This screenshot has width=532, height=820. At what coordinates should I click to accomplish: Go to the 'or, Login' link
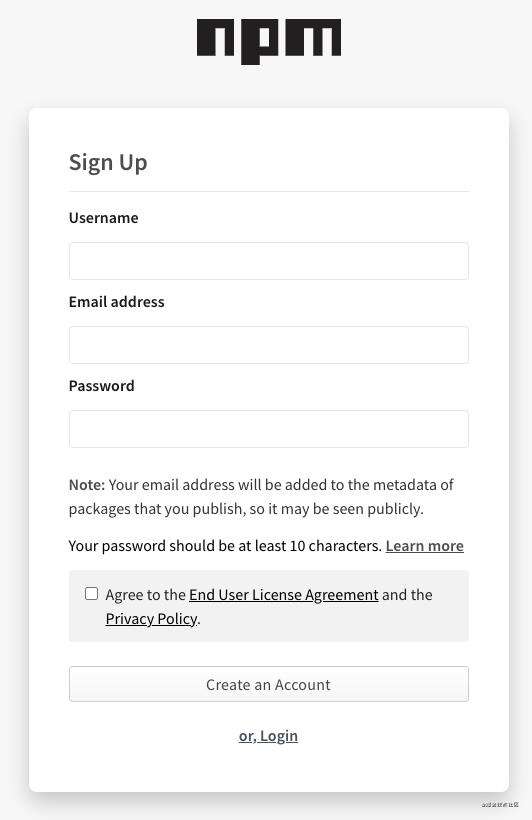pos(268,736)
